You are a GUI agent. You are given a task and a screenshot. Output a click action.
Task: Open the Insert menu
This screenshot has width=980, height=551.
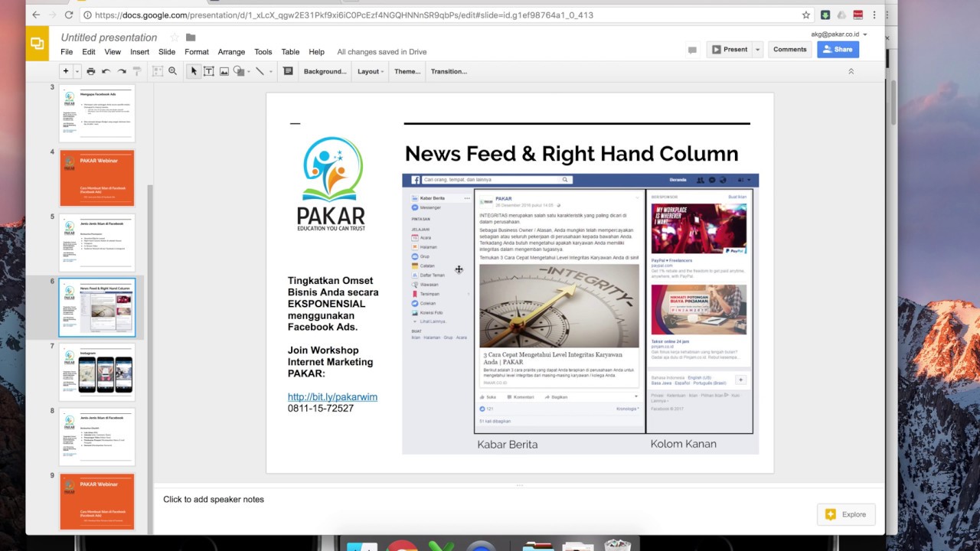click(x=139, y=52)
